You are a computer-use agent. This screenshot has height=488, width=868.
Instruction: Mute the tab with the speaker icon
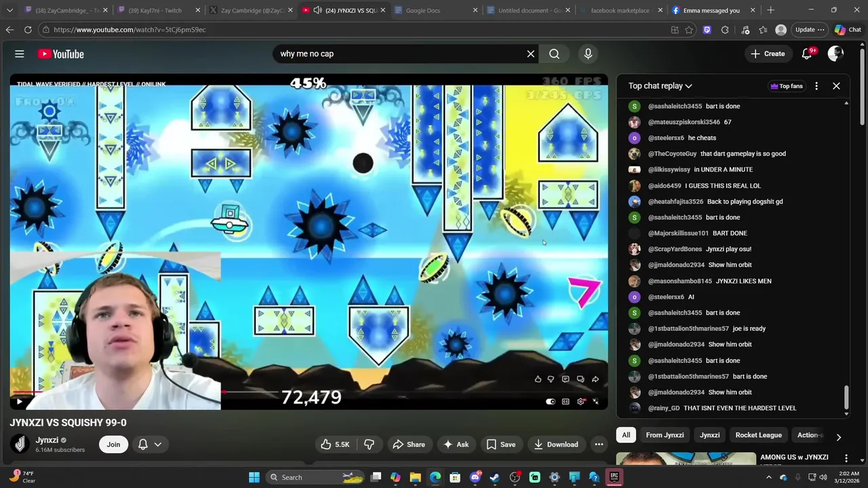317,10
